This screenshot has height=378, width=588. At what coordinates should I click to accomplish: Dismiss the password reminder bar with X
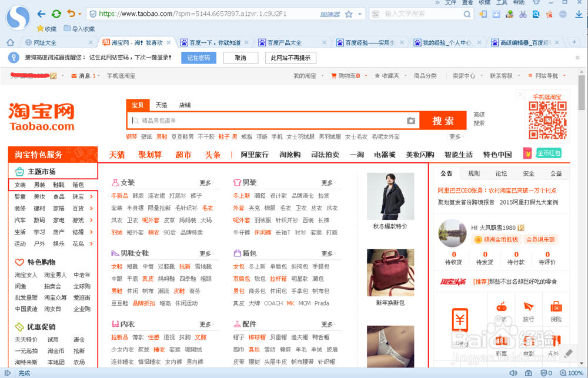click(577, 58)
